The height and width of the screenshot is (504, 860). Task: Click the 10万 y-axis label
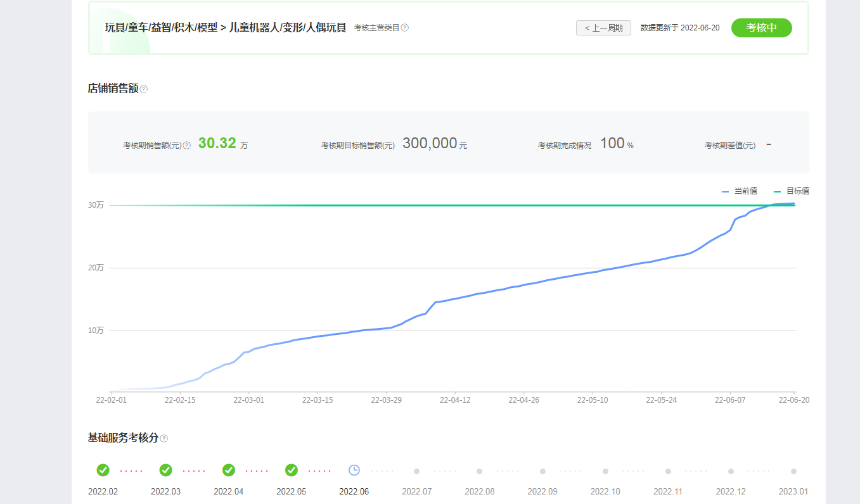tap(96, 331)
